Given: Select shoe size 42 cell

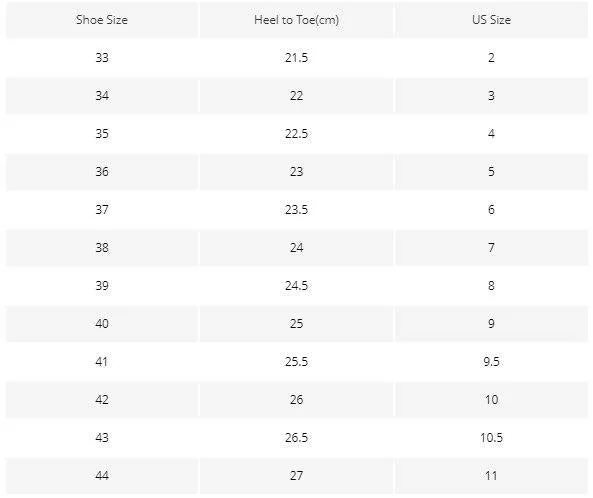Looking at the screenshot, I should (x=102, y=399).
